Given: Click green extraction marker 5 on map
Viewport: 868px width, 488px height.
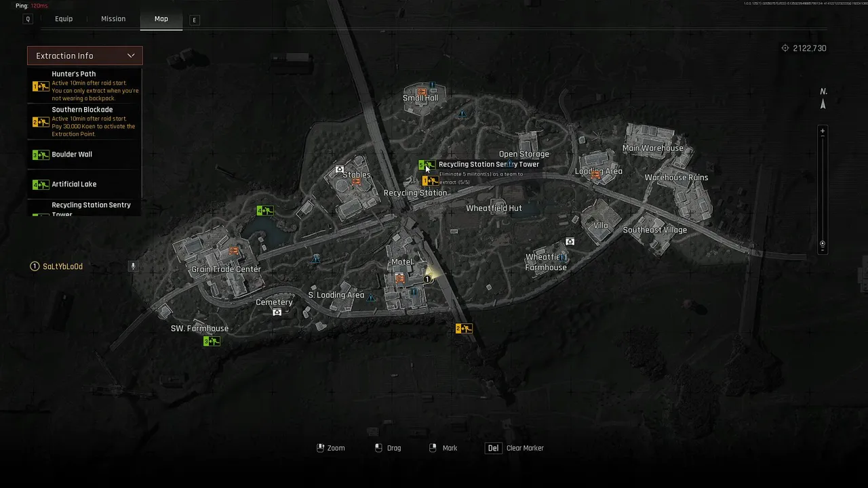Looking at the screenshot, I should pos(426,165).
